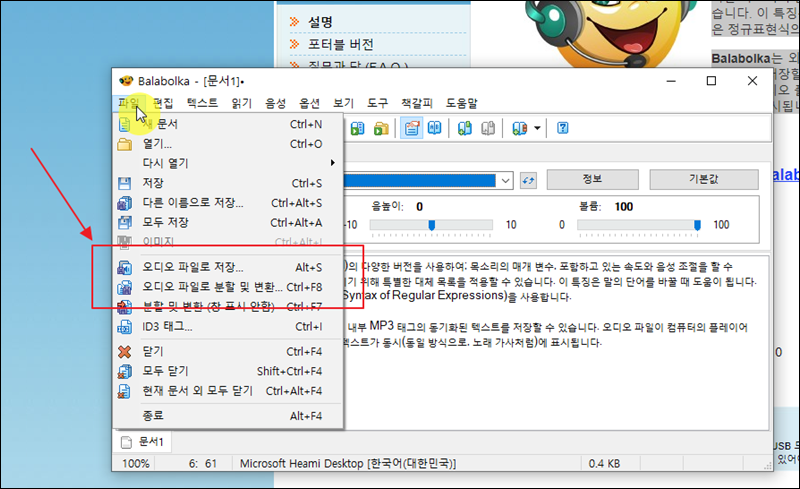Click the folder with green play arrow toolbar icon

[381, 128]
